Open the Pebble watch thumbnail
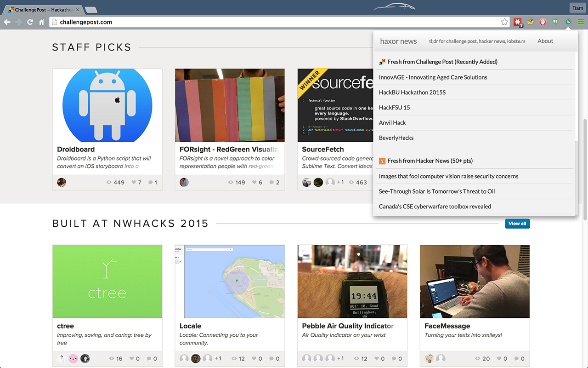The height and width of the screenshot is (368, 588). pos(352,282)
